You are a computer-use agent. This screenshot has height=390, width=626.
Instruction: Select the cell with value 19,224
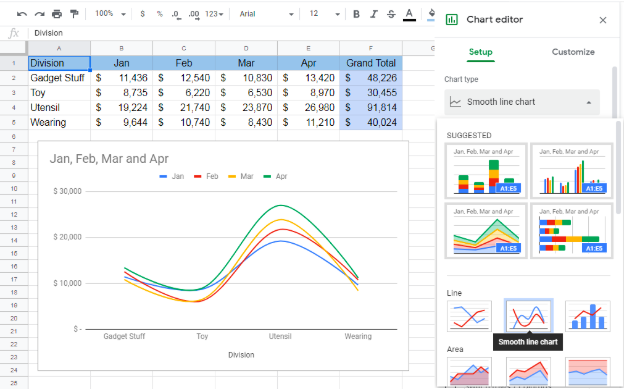click(121, 108)
